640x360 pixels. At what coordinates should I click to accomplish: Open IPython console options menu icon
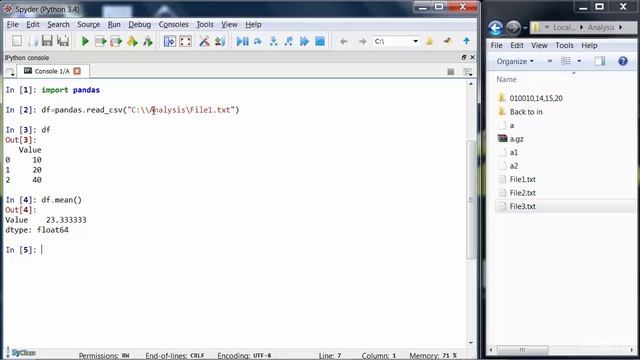tap(468, 72)
